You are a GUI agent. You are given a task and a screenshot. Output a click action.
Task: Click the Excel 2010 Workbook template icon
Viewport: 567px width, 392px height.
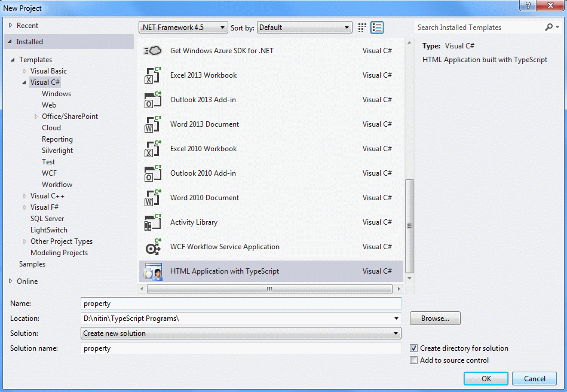click(152, 149)
